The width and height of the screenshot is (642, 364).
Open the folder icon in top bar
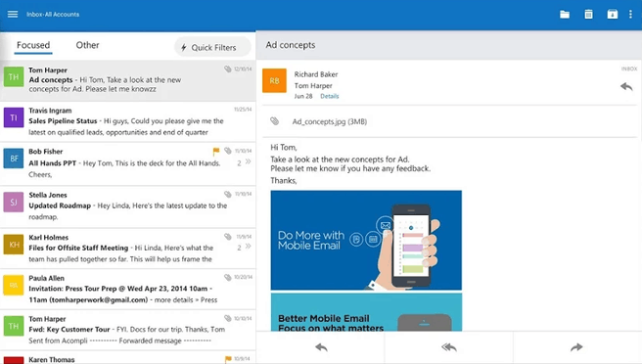tap(565, 15)
